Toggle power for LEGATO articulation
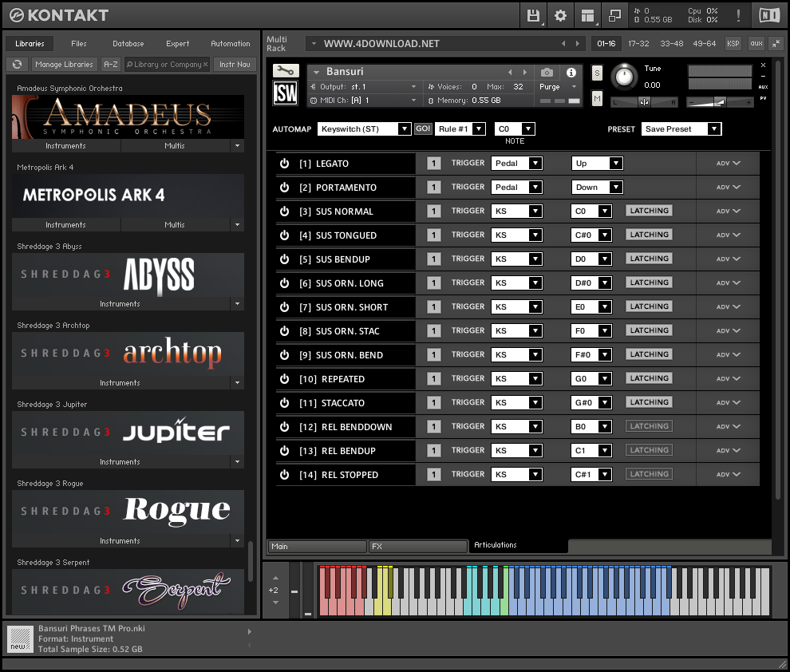790x672 pixels. click(285, 164)
